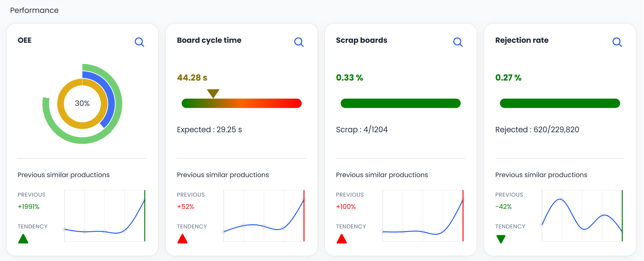Click the red Board cycle time tendency arrow
The height and width of the screenshot is (261, 644).
pos(182,239)
